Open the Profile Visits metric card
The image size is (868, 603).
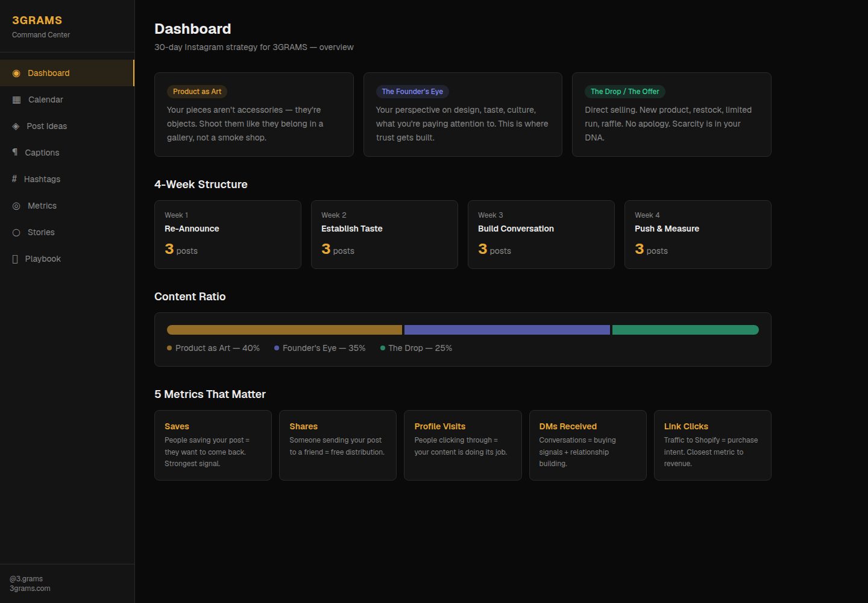463,445
